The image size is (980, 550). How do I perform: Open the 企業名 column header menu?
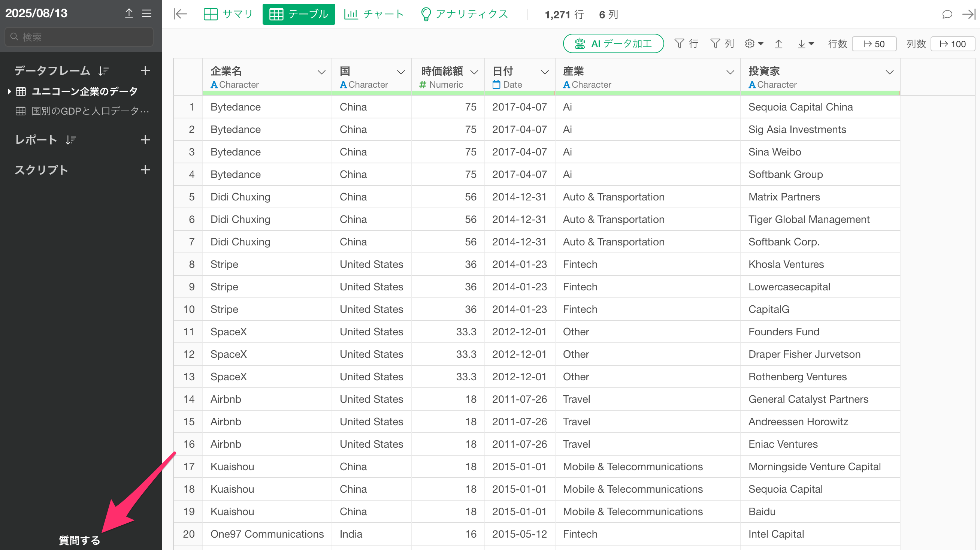coord(321,72)
